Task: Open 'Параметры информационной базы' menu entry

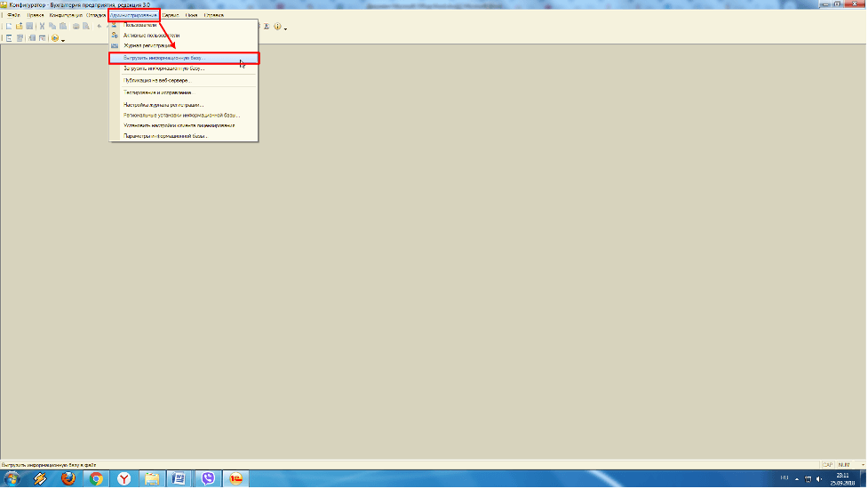Action: [x=165, y=136]
